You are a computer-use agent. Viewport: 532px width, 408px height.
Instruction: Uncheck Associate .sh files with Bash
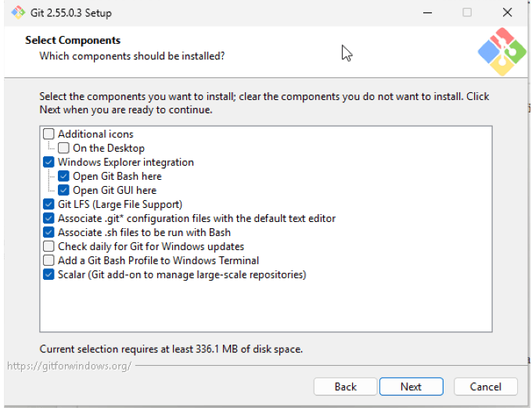(x=49, y=232)
